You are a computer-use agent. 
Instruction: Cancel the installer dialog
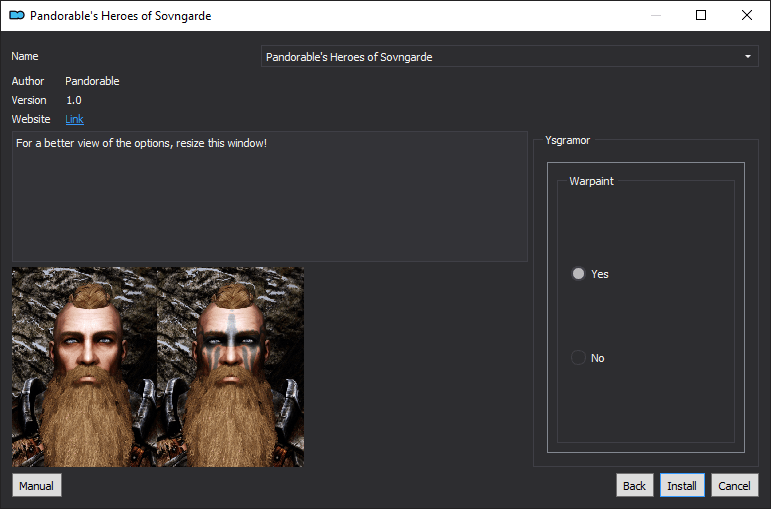(x=735, y=485)
